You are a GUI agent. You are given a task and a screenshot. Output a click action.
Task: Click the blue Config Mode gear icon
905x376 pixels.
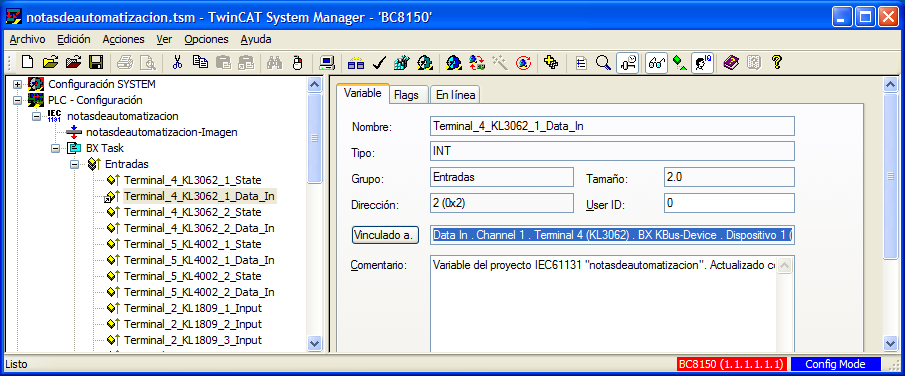pyautogui.click(x=454, y=62)
